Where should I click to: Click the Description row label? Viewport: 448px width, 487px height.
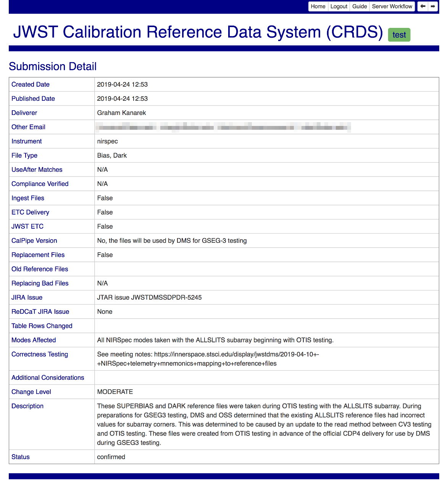[27, 406]
